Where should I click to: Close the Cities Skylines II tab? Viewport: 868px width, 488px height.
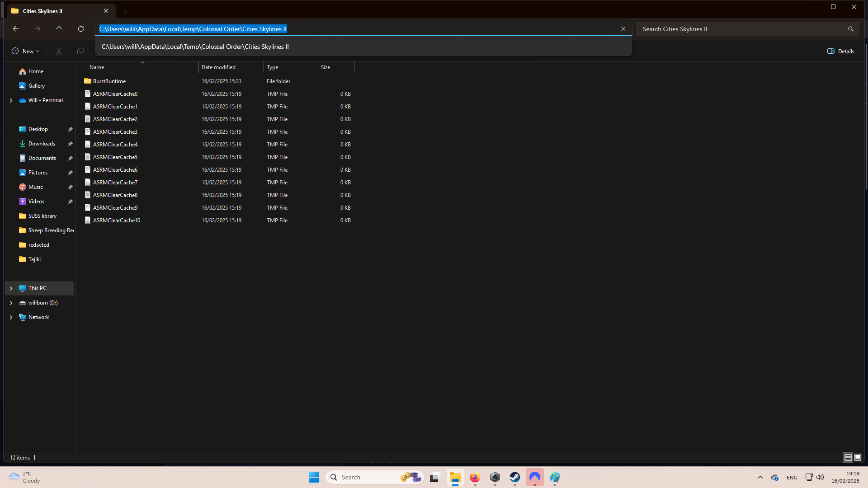(106, 11)
